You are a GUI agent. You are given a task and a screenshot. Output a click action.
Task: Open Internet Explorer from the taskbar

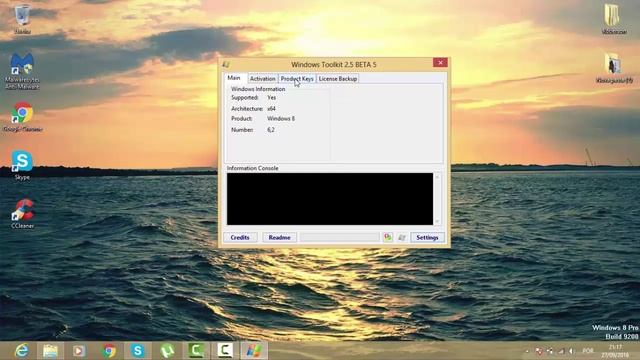21,351
